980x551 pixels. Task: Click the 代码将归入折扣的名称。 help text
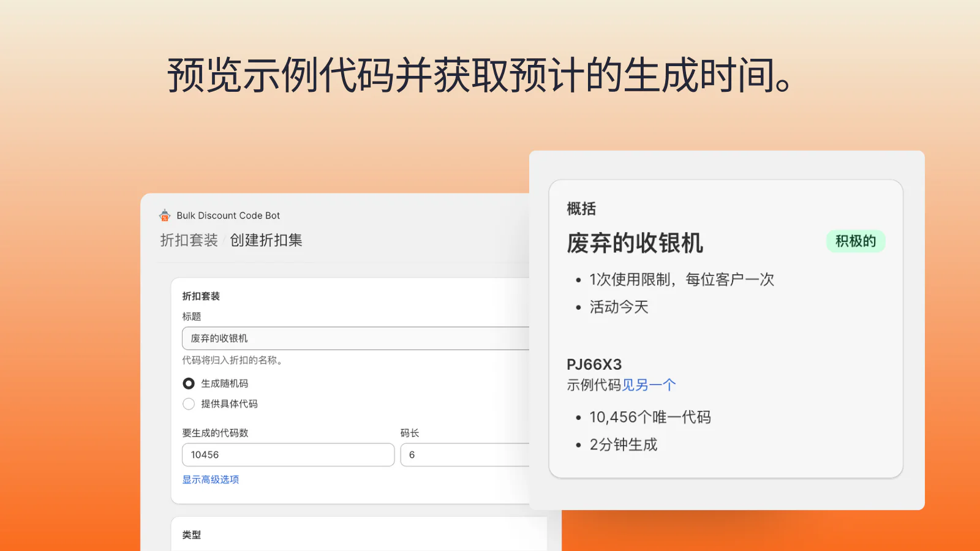click(232, 360)
